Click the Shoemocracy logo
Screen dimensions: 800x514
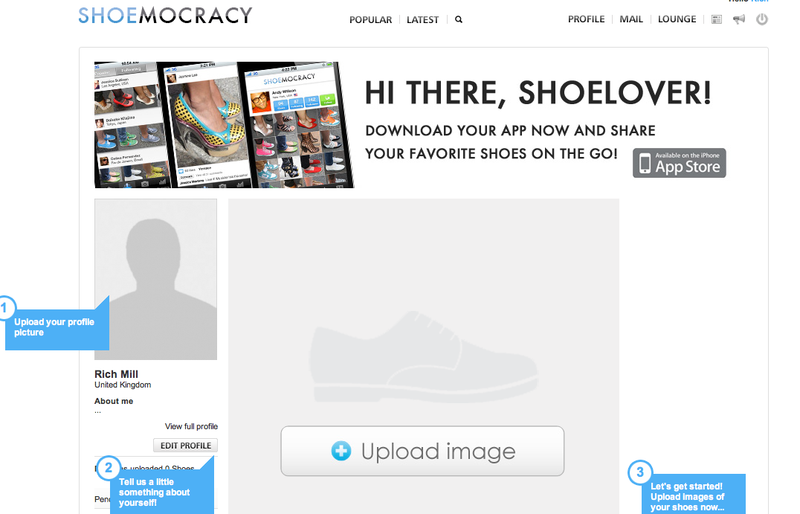(x=165, y=15)
